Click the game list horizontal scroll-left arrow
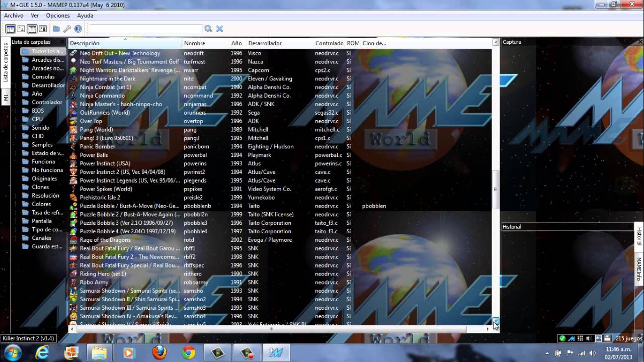The width and height of the screenshot is (644, 362). pos(72,329)
